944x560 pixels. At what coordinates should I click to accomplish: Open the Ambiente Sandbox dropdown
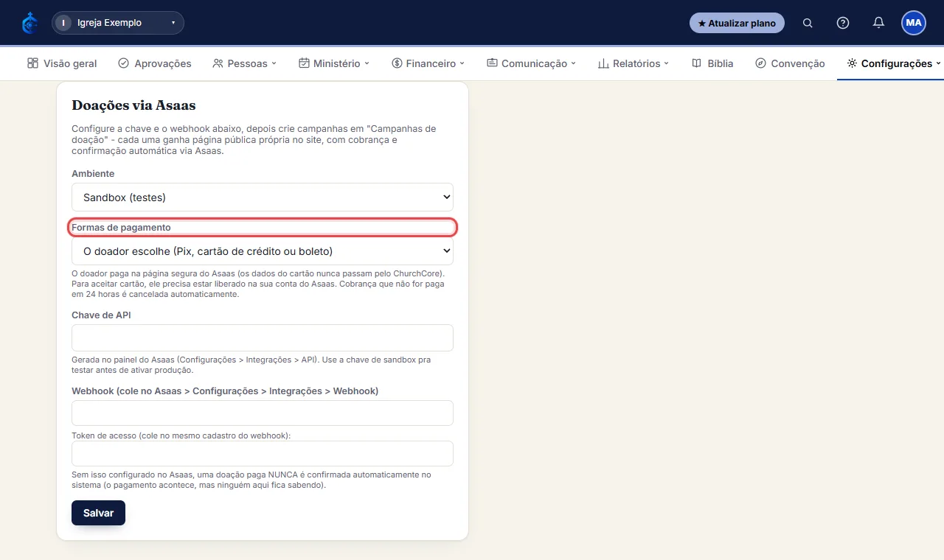coord(263,197)
